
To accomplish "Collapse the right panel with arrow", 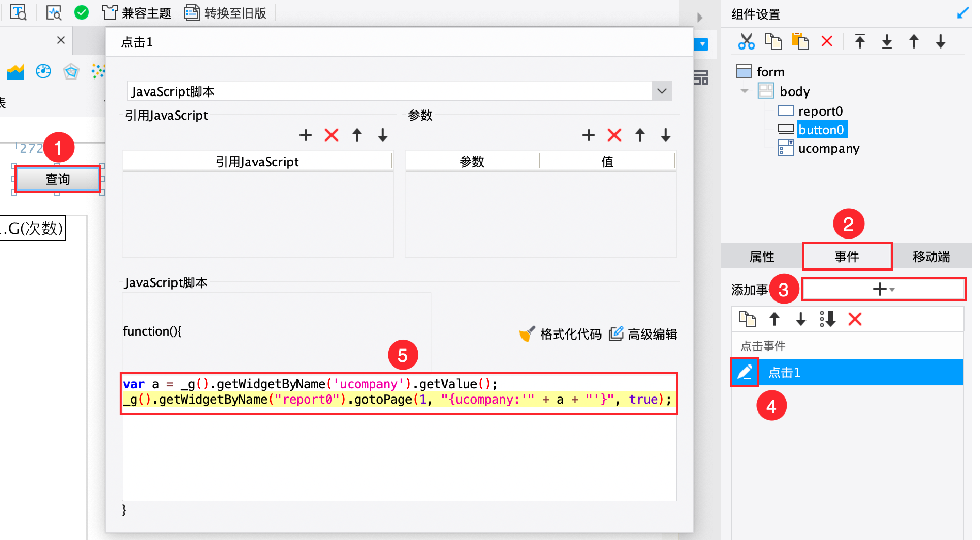I will tap(700, 18).
